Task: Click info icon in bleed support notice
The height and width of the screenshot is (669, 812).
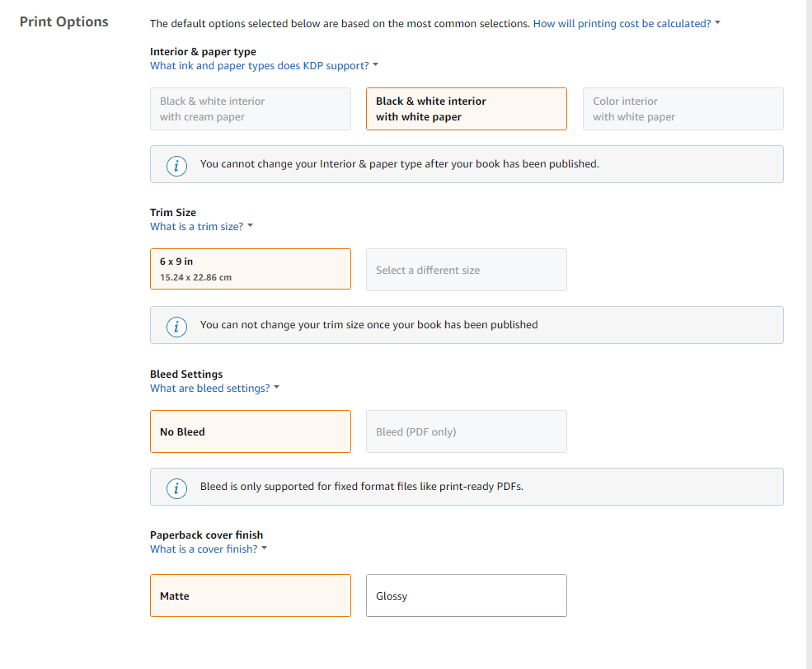Action: pos(176,488)
